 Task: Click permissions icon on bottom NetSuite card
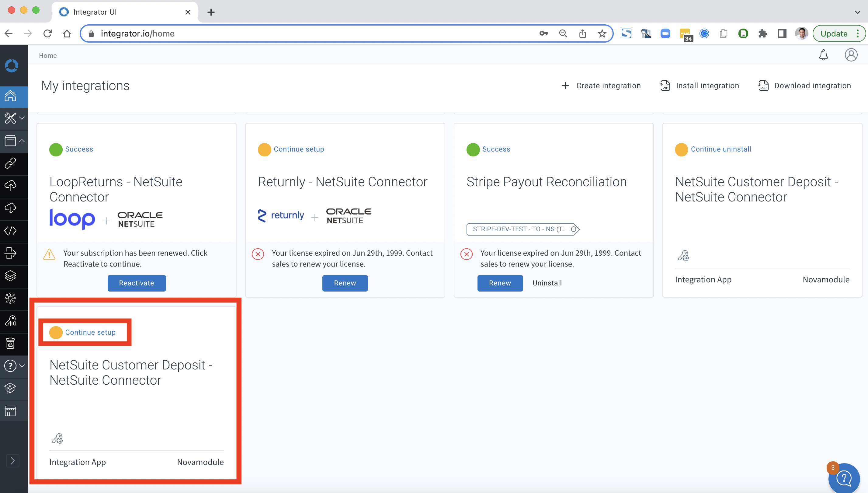[x=57, y=439]
